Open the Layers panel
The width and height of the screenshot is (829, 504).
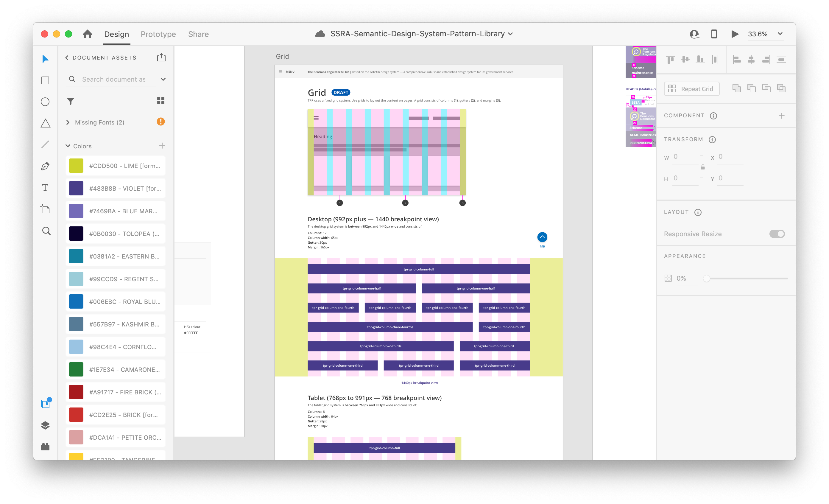pyautogui.click(x=45, y=425)
